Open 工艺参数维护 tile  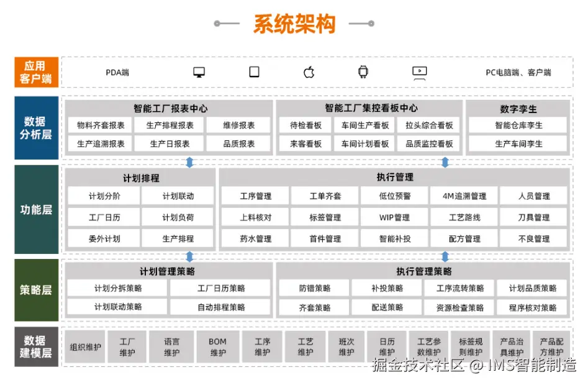428,346
